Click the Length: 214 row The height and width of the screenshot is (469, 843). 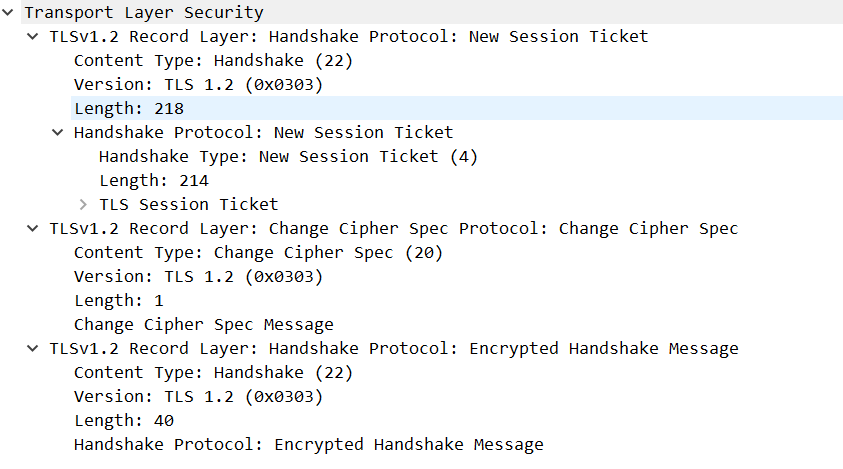[x=153, y=181]
